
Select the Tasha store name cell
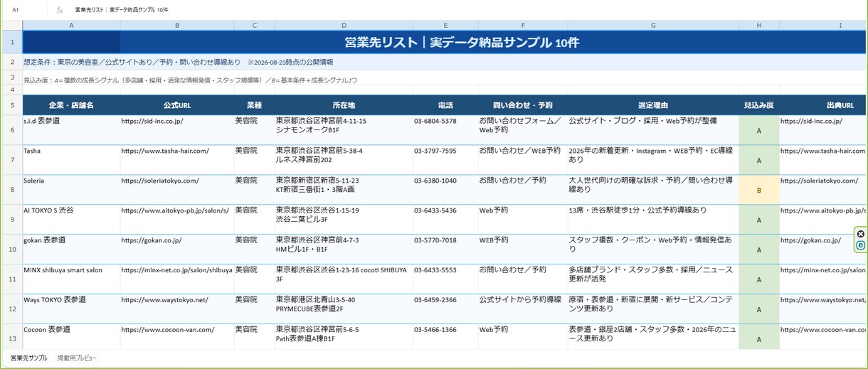pos(71,160)
